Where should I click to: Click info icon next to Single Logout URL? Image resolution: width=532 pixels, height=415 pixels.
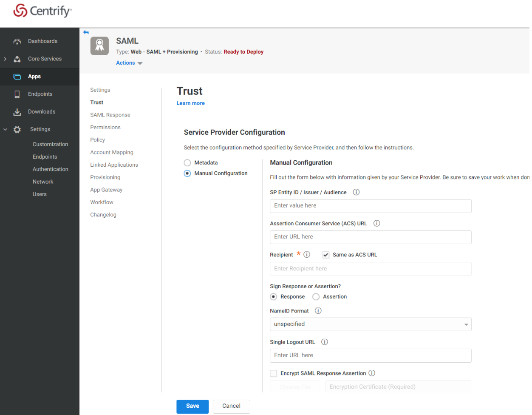coord(325,342)
